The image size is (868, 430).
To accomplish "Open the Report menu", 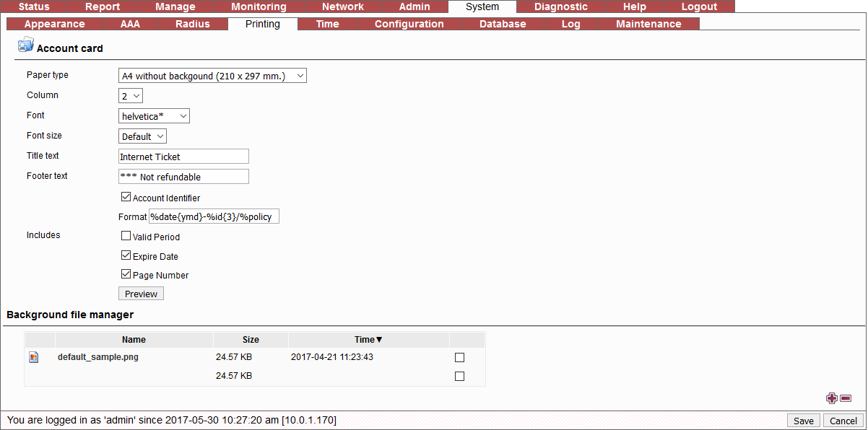I will (102, 6).
